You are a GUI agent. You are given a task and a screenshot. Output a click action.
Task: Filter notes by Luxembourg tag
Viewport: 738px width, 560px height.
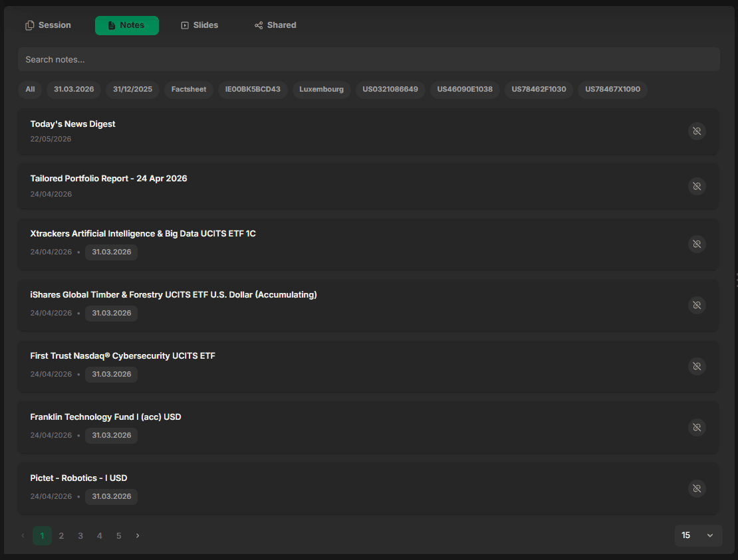(322, 89)
